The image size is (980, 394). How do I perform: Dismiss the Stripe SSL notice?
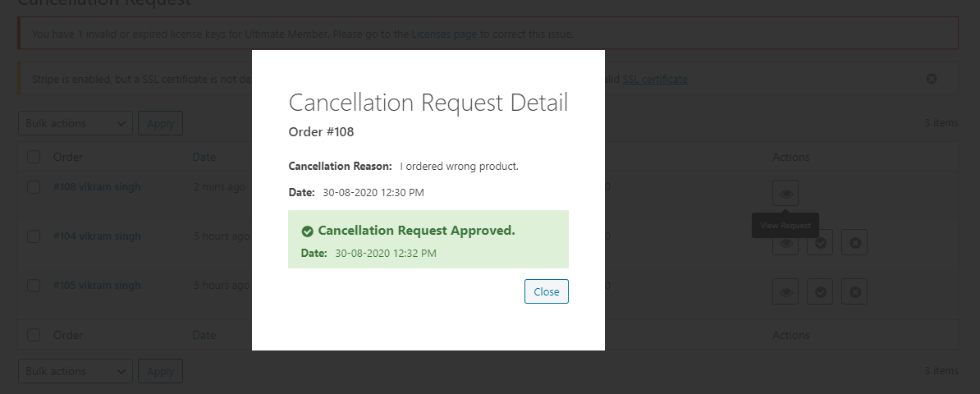pos(932,79)
